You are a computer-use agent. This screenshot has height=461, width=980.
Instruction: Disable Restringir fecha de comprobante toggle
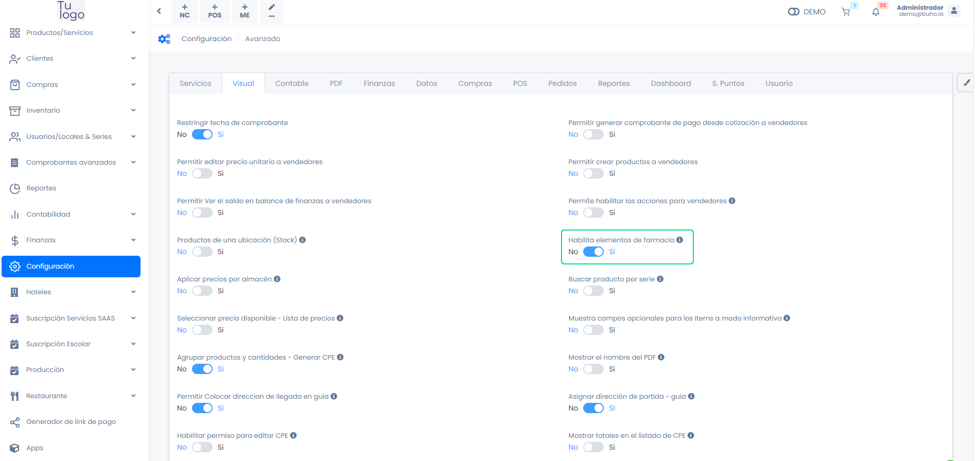tap(202, 134)
